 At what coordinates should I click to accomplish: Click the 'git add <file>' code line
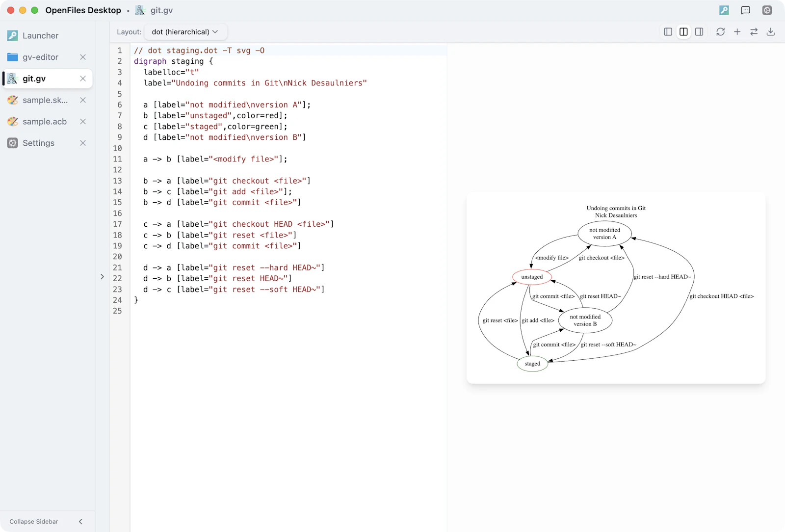click(218, 191)
